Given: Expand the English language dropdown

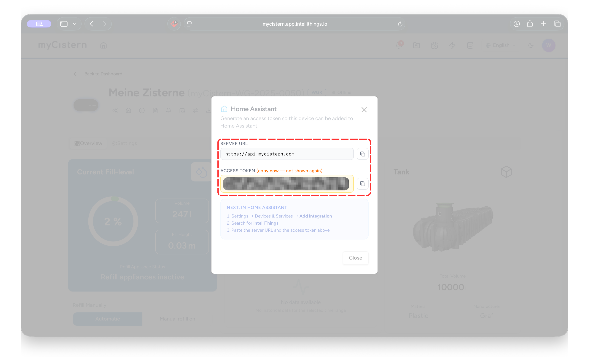Looking at the screenshot, I should click(x=501, y=45).
